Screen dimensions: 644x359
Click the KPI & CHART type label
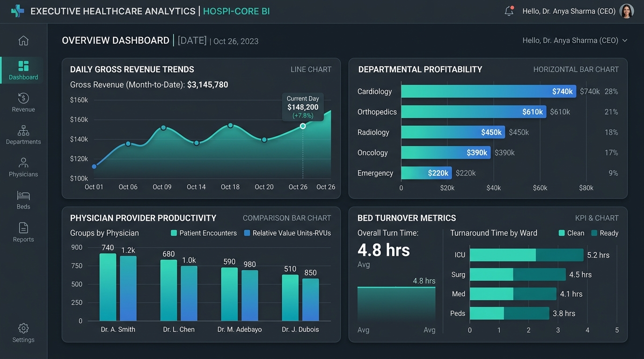[x=597, y=218]
